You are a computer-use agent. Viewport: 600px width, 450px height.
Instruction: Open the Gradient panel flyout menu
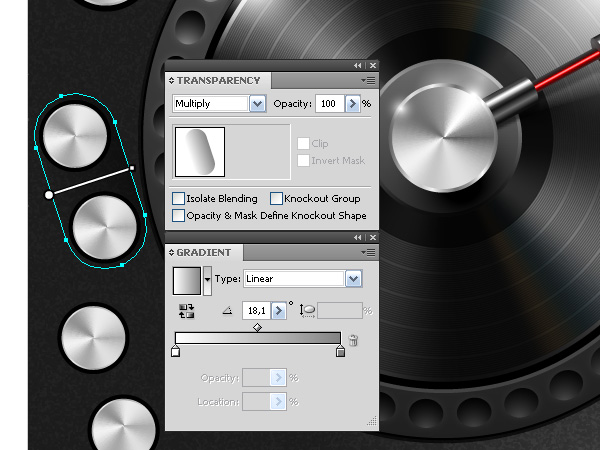368,253
